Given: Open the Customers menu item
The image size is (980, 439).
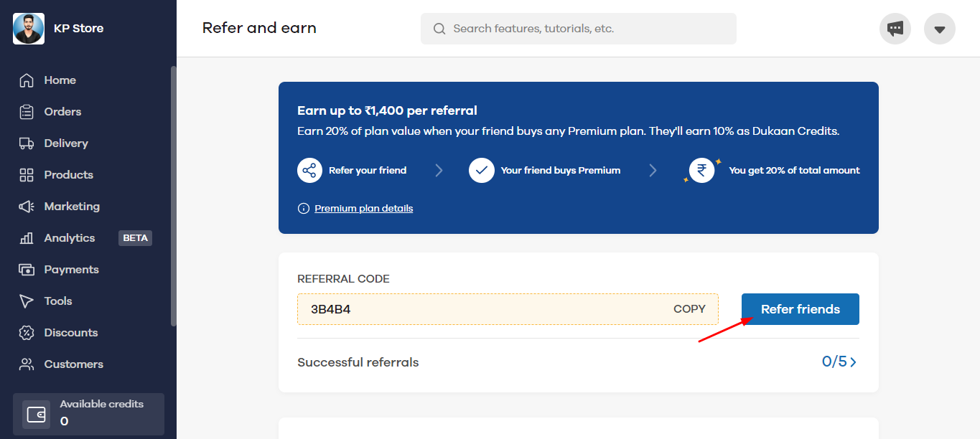Looking at the screenshot, I should (73, 364).
